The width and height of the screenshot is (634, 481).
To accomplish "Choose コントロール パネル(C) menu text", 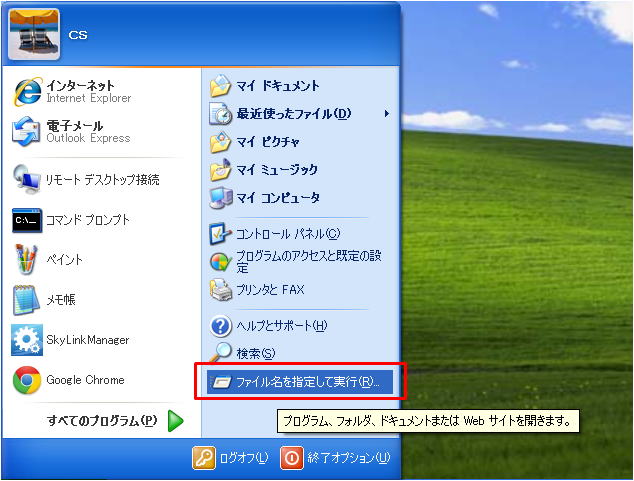I will [288, 234].
